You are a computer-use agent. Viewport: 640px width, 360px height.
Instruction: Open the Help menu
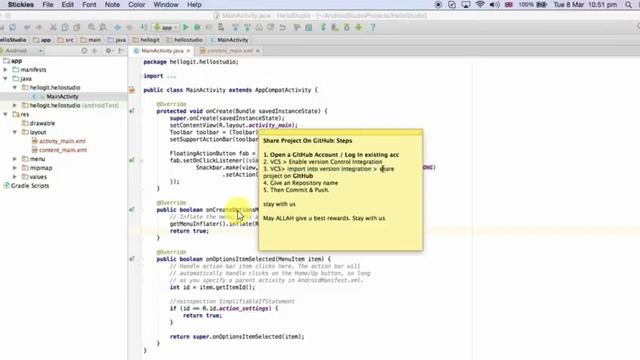click(x=194, y=4)
